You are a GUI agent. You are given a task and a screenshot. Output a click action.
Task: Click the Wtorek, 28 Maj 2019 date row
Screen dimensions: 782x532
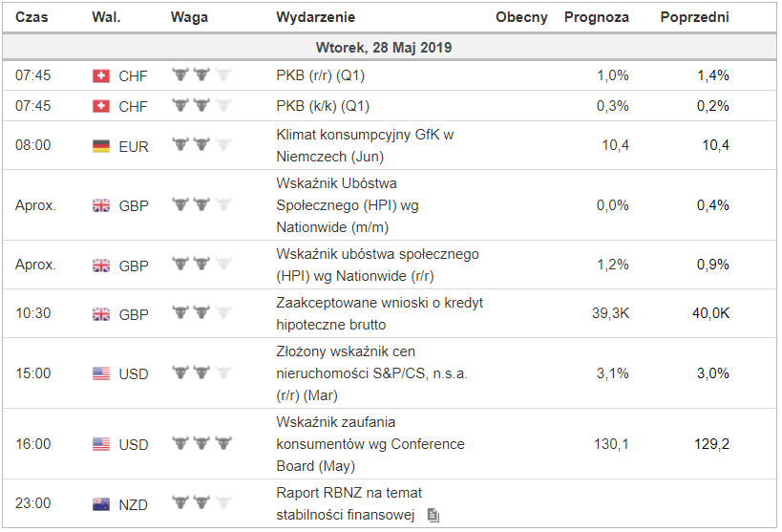(384, 47)
